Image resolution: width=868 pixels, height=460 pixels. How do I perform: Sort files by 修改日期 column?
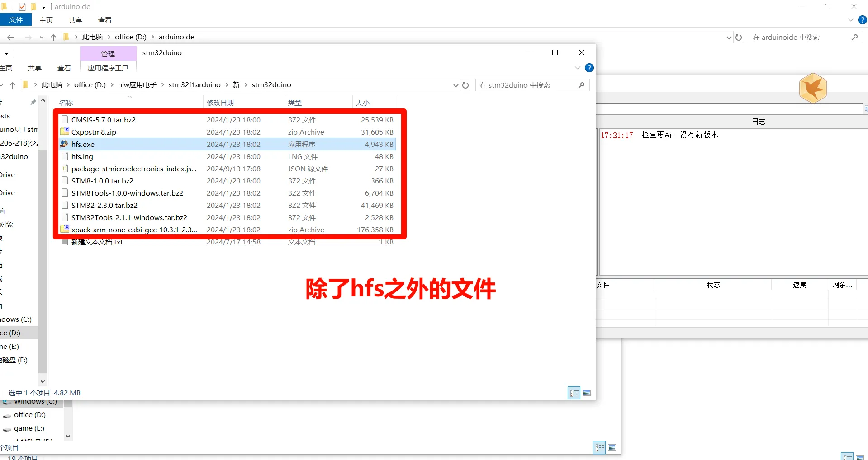click(220, 103)
